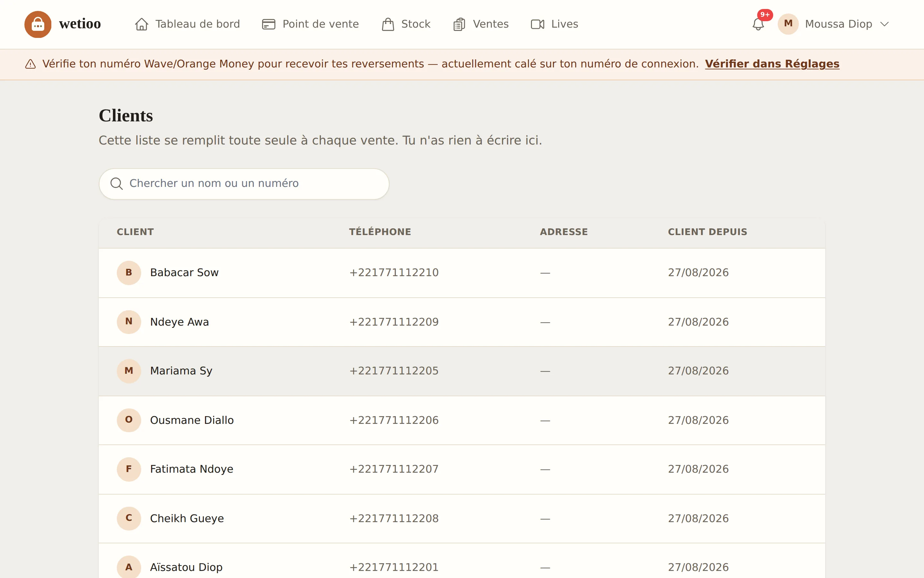Open the Lives section
This screenshot has height=578, width=924.
click(x=554, y=24)
